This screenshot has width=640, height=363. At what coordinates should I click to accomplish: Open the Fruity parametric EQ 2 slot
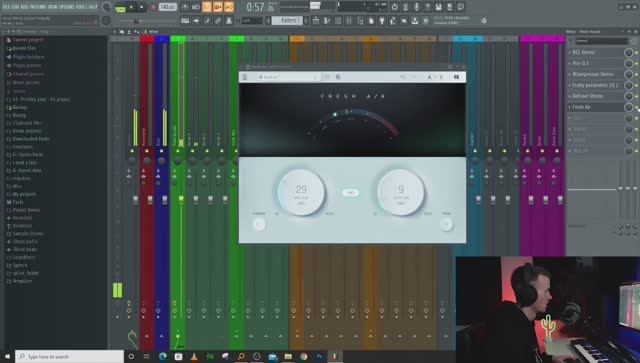[x=596, y=85]
